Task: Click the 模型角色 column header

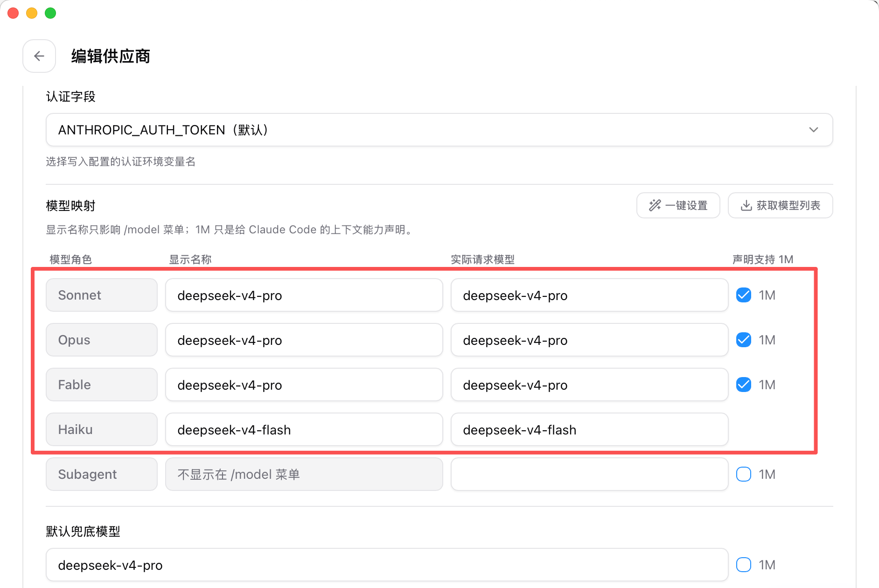Action: pyautogui.click(x=70, y=259)
